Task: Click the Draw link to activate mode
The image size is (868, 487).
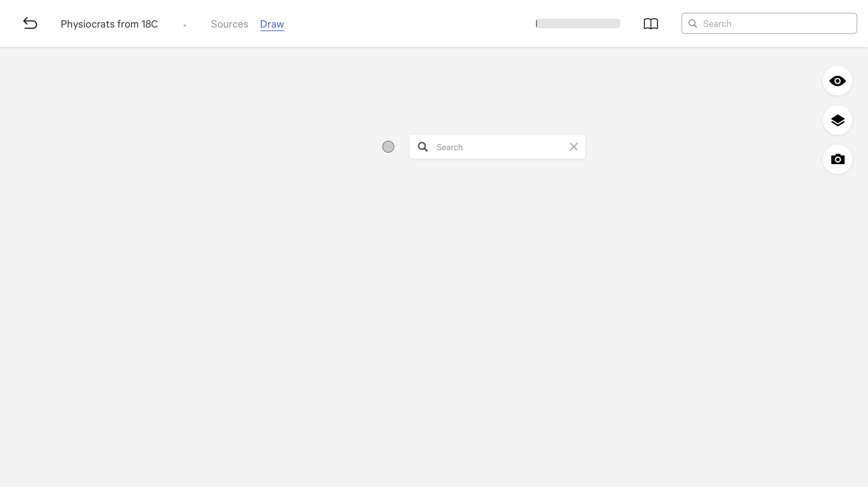Action: [272, 24]
